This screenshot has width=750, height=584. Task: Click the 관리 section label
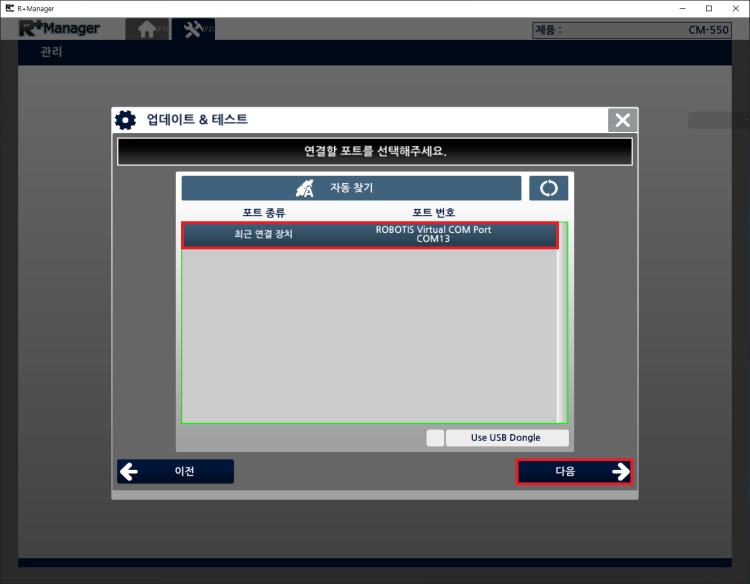[x=51, y=52]
